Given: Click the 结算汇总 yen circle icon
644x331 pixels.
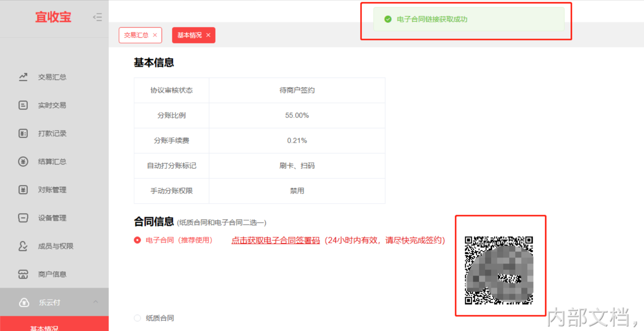Looking at the screenshot, I should (23, 162).
